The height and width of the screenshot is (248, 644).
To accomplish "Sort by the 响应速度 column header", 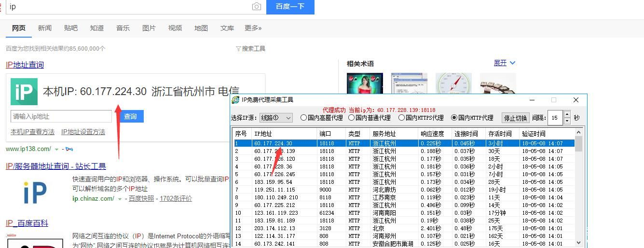I will click(435, 134).
